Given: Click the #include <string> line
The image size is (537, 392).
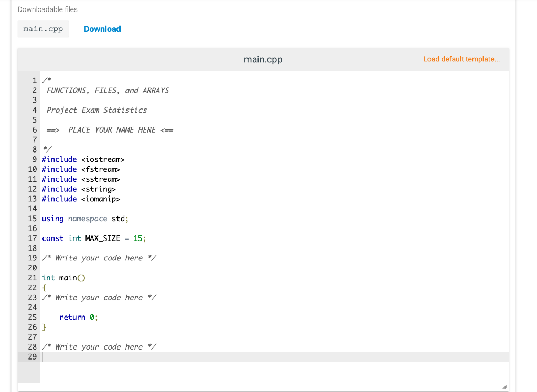Looking at the screenshot, I should point(79,189).
